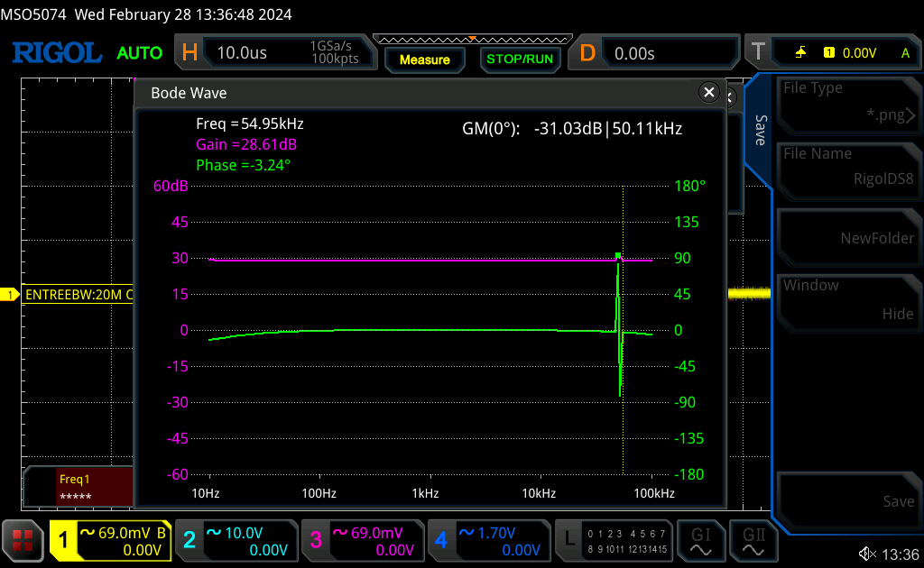Open the delay D setting
The image size is (924, 568).
[587, 53]
